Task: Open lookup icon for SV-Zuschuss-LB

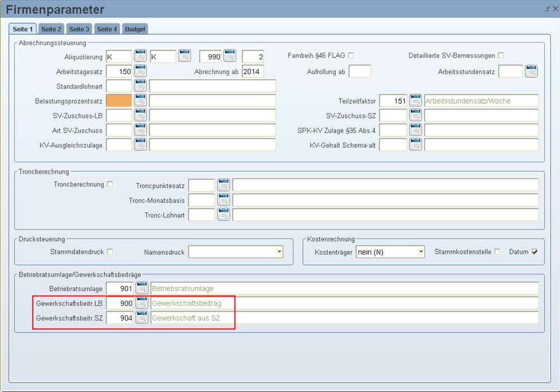Action: pyautogui.click(x=141, y=115)
